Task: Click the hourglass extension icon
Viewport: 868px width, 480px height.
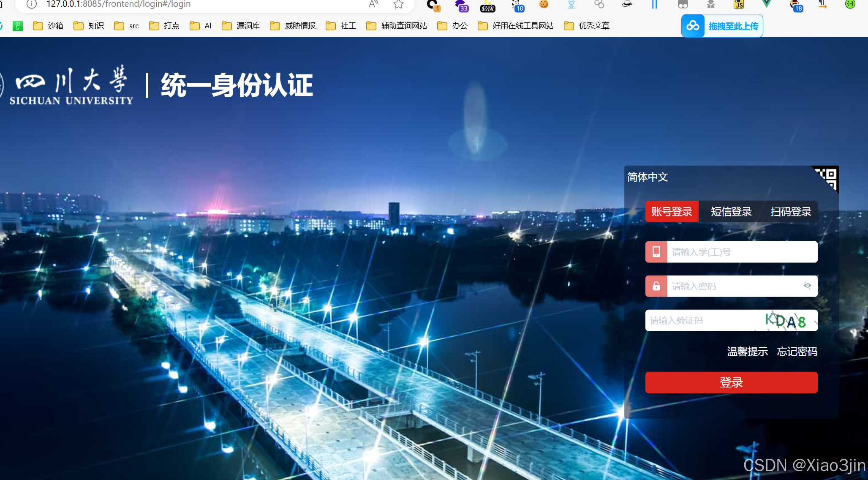Action: [571, 4]
